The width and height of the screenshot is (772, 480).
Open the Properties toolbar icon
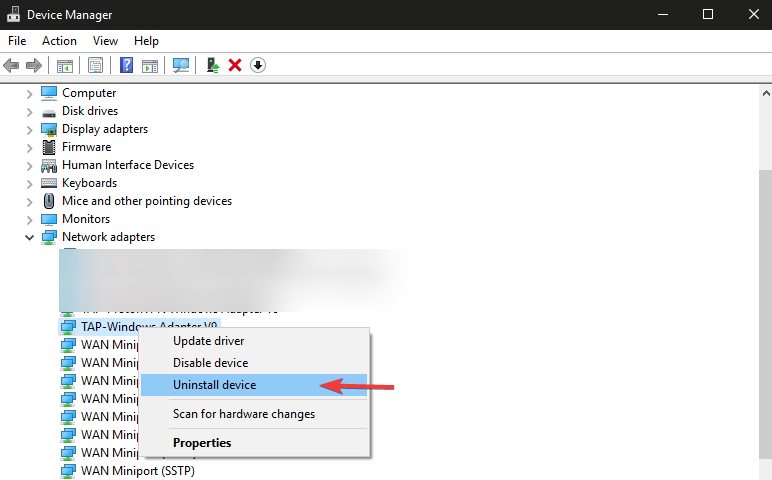click(96, 65)
